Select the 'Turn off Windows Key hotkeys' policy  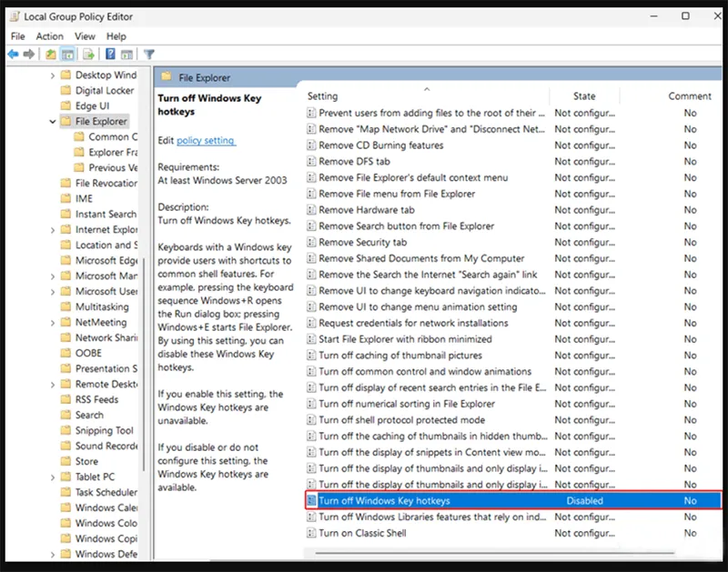(384, 501)
